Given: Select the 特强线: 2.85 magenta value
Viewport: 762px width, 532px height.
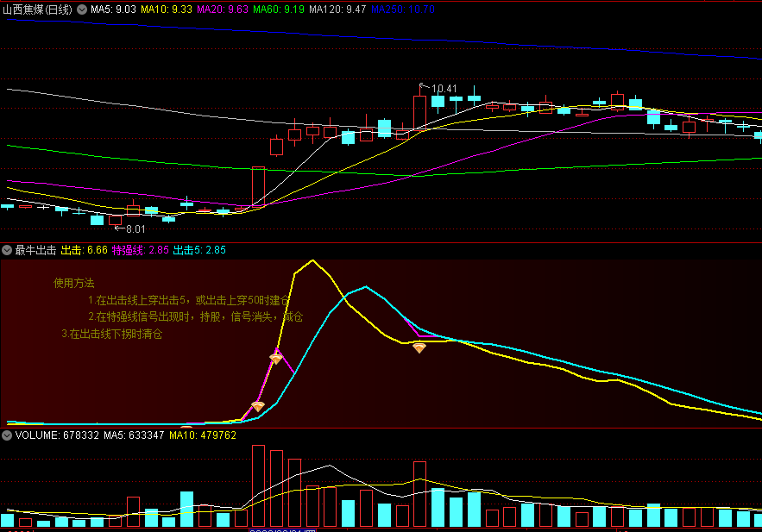Looking at the screenshot, I should [141, 250].
